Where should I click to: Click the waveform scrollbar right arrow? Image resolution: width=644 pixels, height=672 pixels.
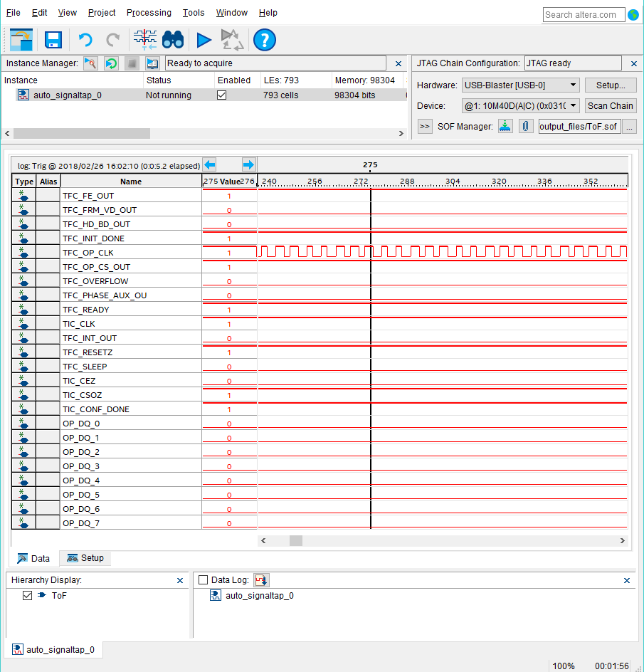pyautogui.click(x=622, y=540)
